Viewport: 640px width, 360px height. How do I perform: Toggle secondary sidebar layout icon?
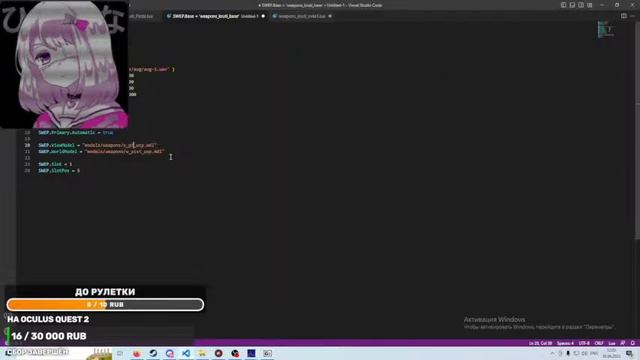click(581, 5)
